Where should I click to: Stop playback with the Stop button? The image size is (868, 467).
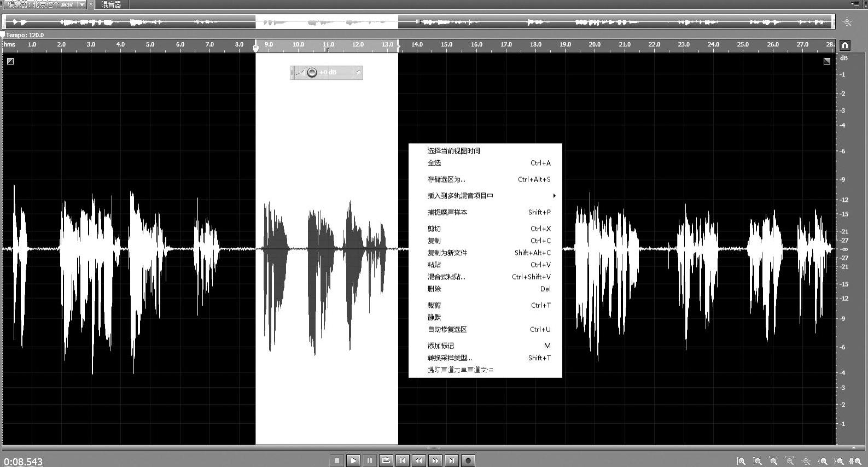(337, 460)
